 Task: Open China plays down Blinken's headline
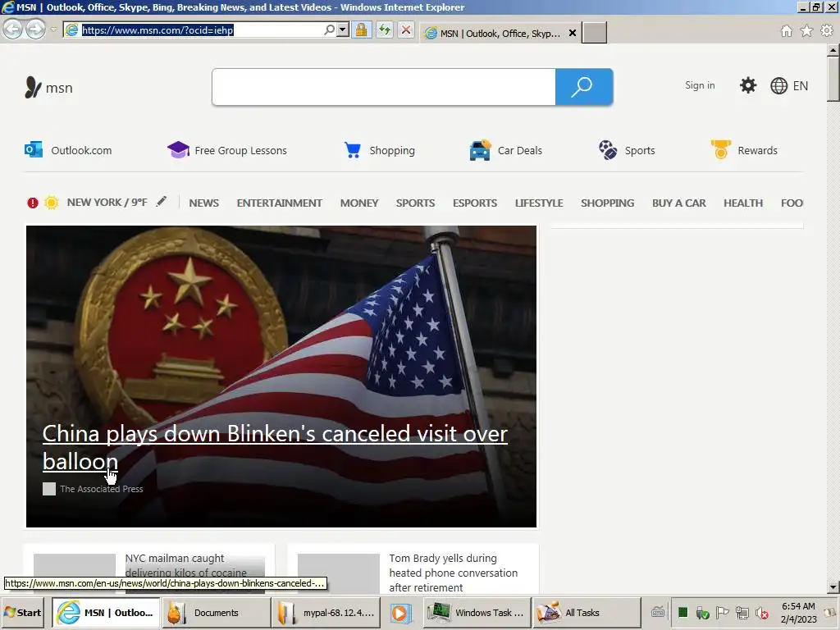pyautogui.click(x=275, y=447)
